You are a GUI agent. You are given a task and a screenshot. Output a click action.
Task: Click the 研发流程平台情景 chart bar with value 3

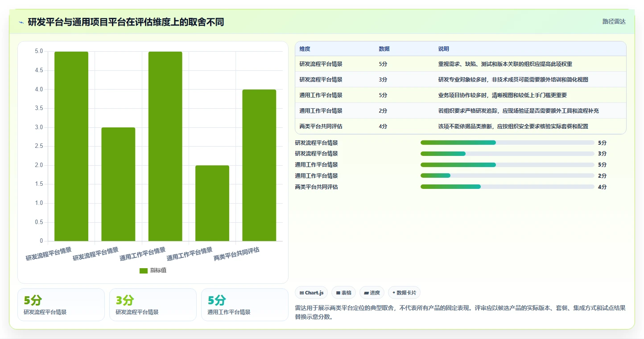tap(118, 184)
